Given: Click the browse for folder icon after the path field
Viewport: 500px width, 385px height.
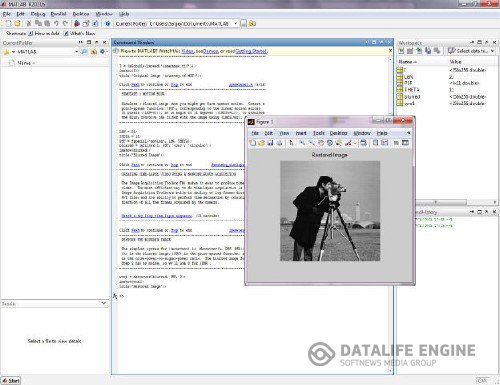Looking at the screenshot, I should point(244,24).
